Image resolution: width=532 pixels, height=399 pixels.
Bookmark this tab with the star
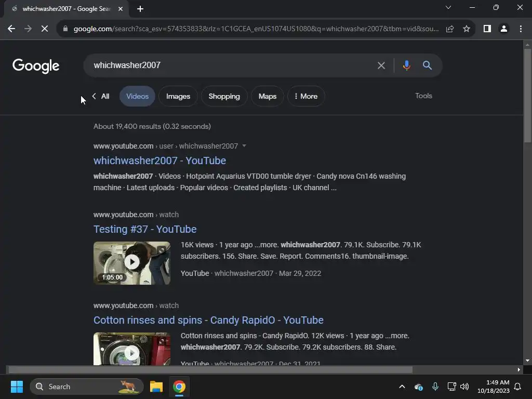click(x=467, y=29)
